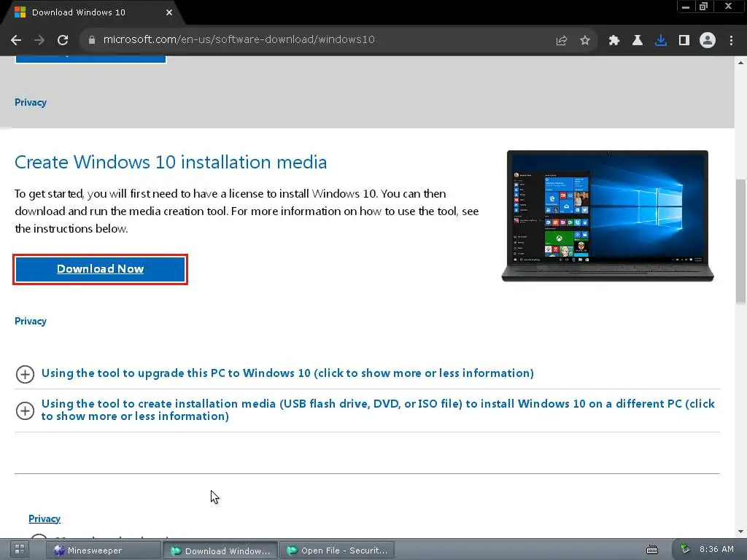Click the Microsoft logo favicon on the tab
747x560 pixels.
coord(20,12)
